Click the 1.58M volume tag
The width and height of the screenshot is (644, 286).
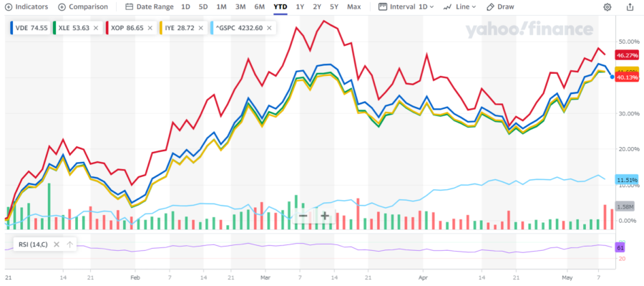pos(625,206)
